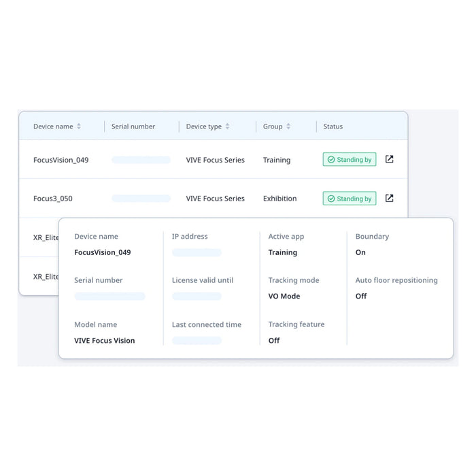This screenshot has width=476, height=476.
Task: Click the details panel Serial number placeholder
Action: [x=109, y=296]
